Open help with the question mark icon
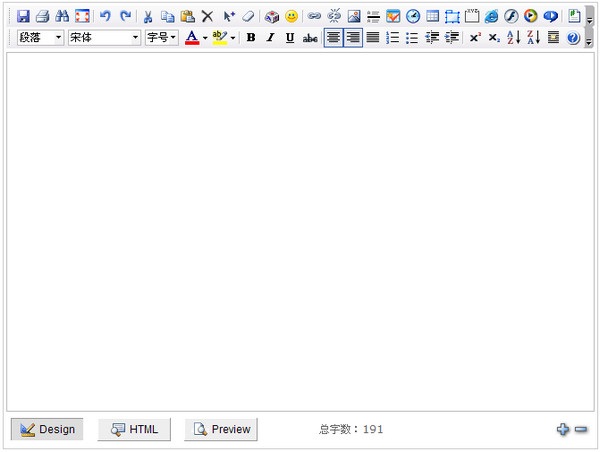This screenshot has width=600, height=452. coord(573,38)
